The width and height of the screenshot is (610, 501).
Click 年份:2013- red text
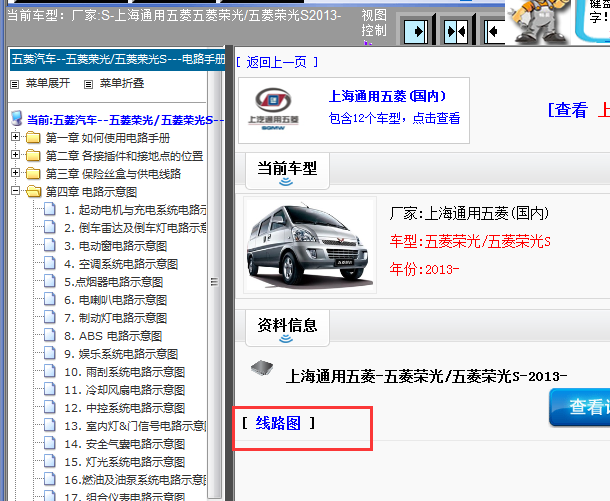click(x=424, y=269)
